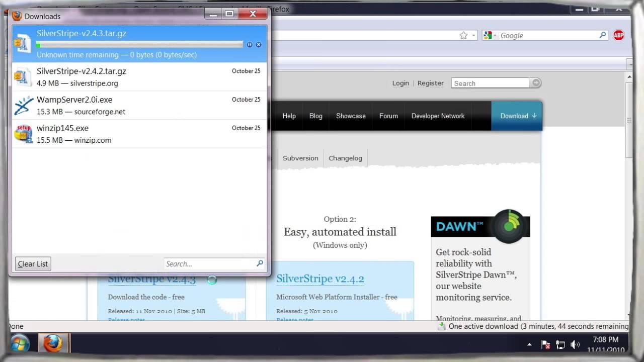Click '15.3 MB — sourceforge.net' text

coord(81,112)
